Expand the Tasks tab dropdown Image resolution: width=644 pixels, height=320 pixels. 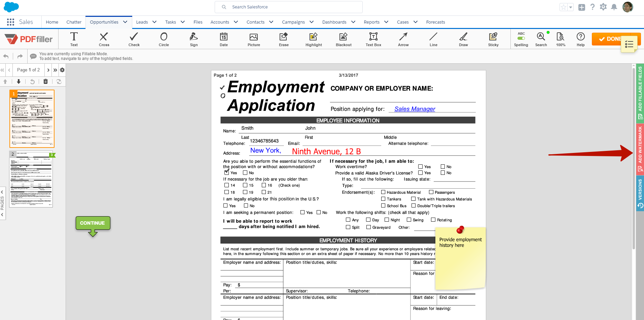(183, 22)
